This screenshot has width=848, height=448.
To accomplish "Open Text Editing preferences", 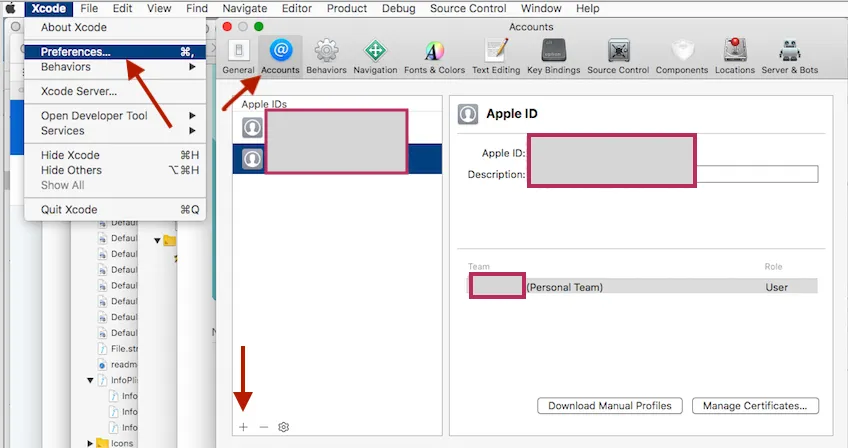I will (496, 56).
